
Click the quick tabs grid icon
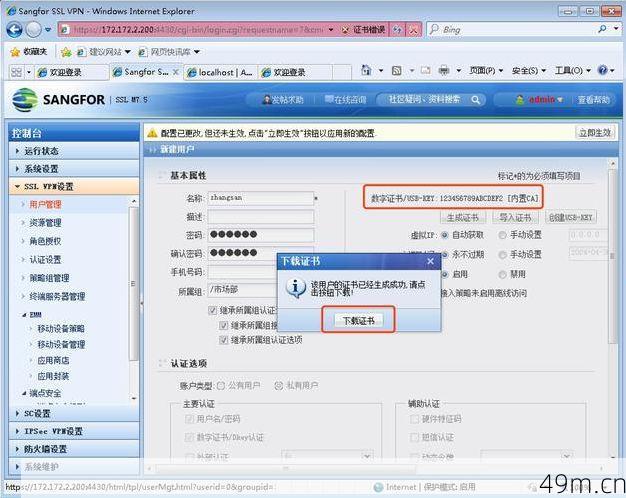coord(17,72)
